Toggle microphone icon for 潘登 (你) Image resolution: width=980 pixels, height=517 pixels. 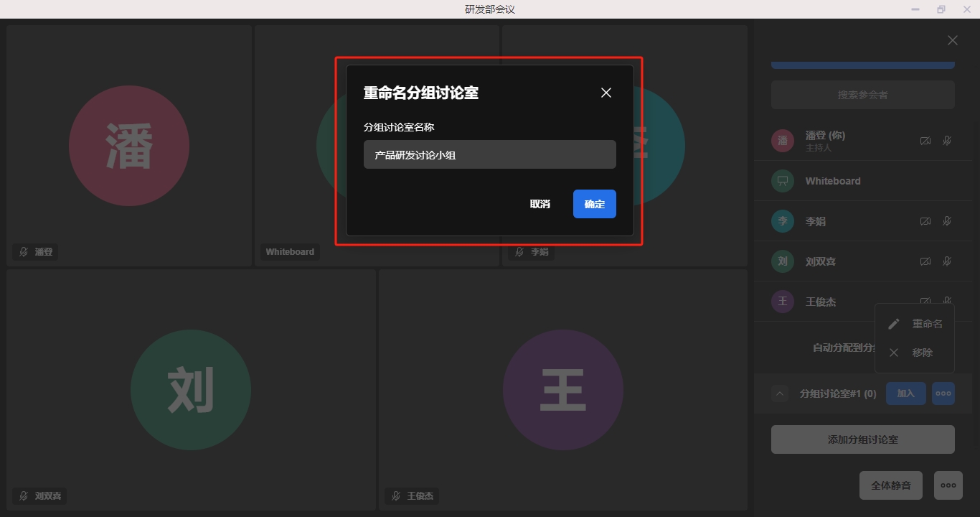(x=947, y=141)
